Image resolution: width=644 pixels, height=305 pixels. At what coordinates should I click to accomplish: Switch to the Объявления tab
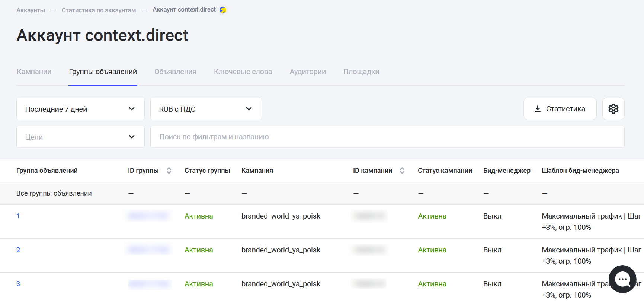(x=175, y=72)
